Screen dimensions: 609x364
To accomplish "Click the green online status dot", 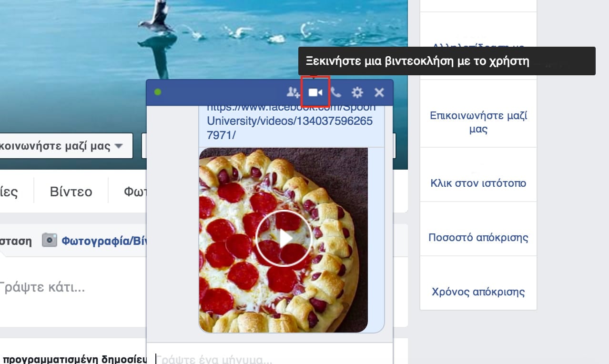I will pyautogui.click(x=158, y=92).
